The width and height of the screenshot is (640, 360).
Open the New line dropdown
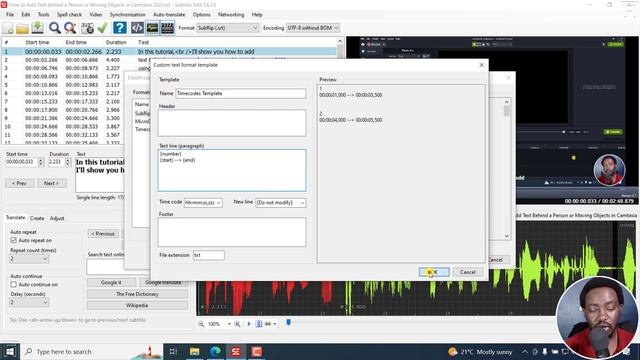coord(280,203)
